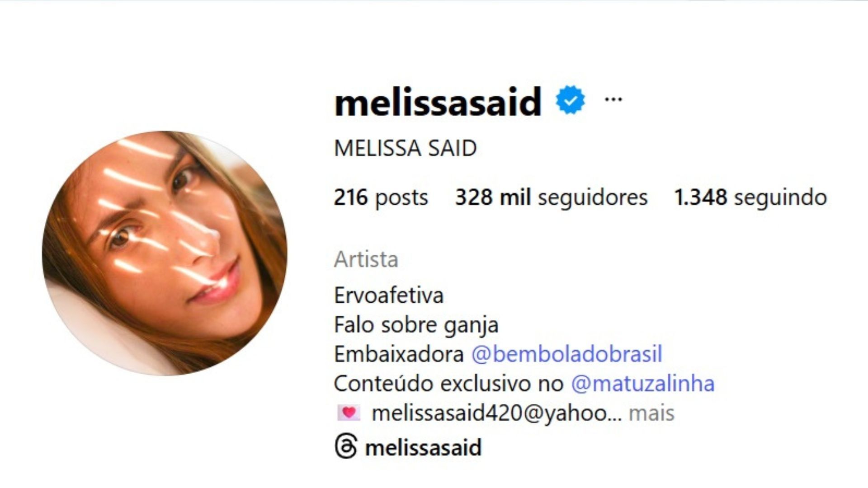Open the melissasaid Threads profile link
Screen dimensions: 868x488
(x=423, y=447)
